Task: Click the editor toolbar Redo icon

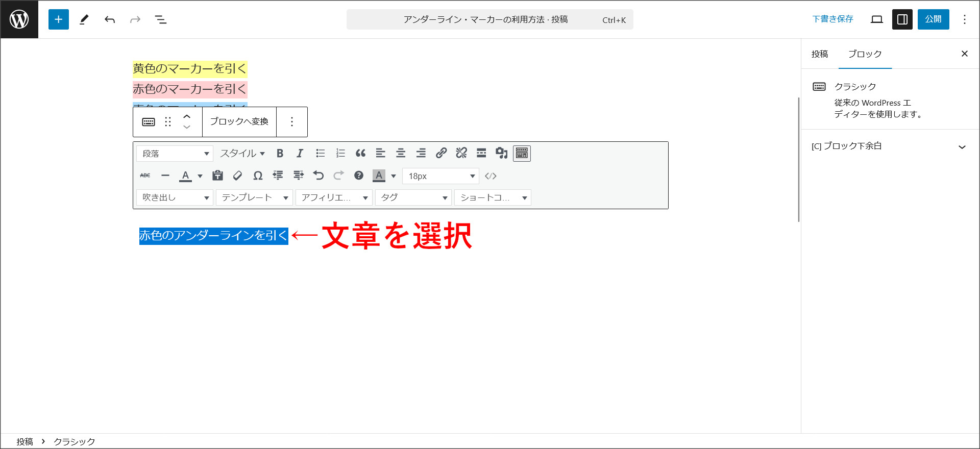Action: coord(339,176)
